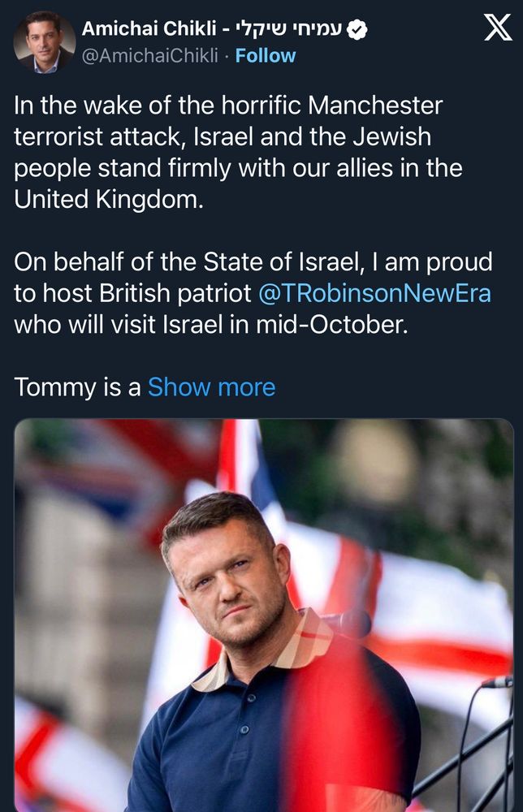
Task: Click the verified badge next to the name
Action: 357,30
